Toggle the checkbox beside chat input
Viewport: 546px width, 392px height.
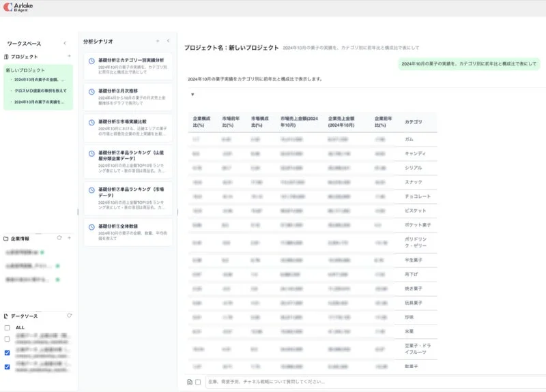pyautogui.click(x=198, y=382)
